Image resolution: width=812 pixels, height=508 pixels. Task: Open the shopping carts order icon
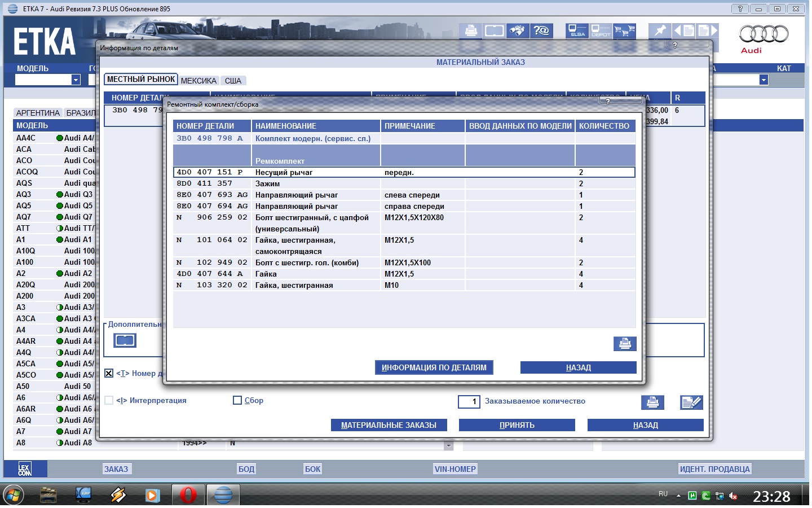pos(624,30)
